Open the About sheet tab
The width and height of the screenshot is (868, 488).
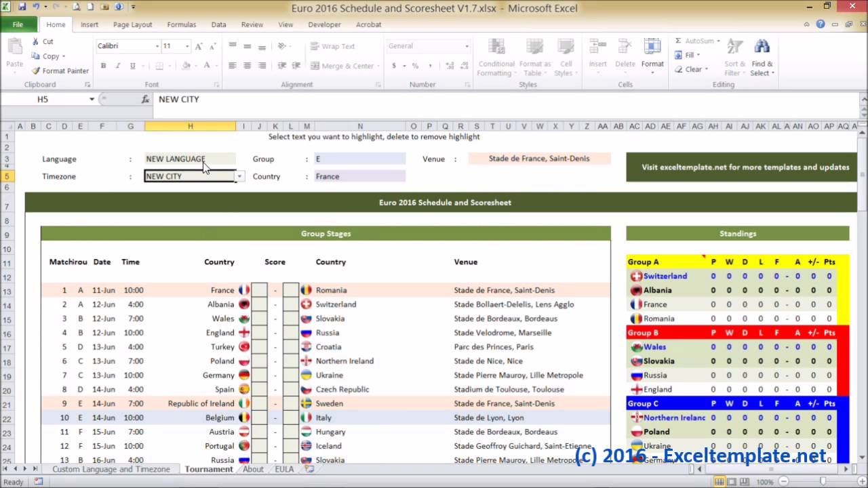[x=253, y=469]
